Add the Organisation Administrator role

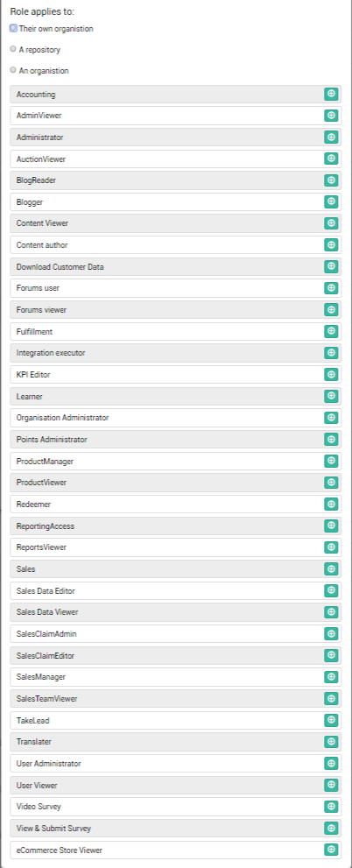tap(331, 418)
